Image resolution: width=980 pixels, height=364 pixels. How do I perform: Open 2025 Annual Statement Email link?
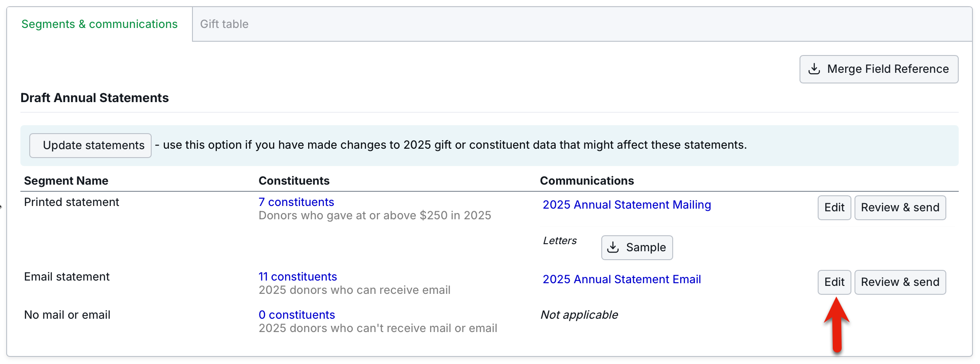click(622, 279)
